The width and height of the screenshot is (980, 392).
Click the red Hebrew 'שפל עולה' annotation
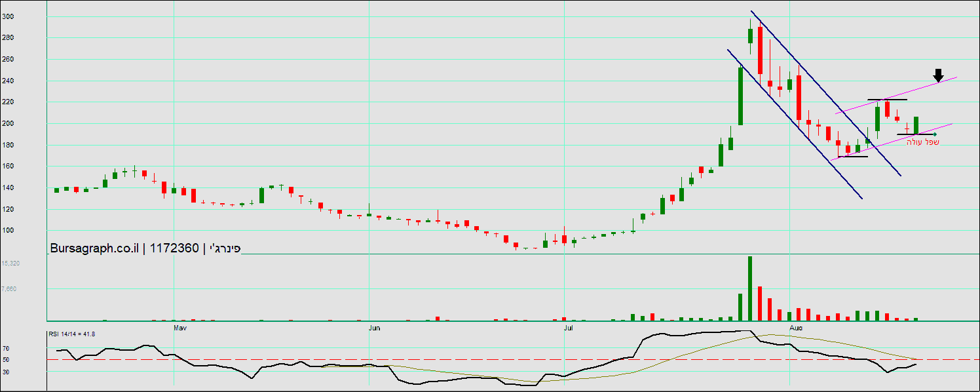(x=922, y=142)
